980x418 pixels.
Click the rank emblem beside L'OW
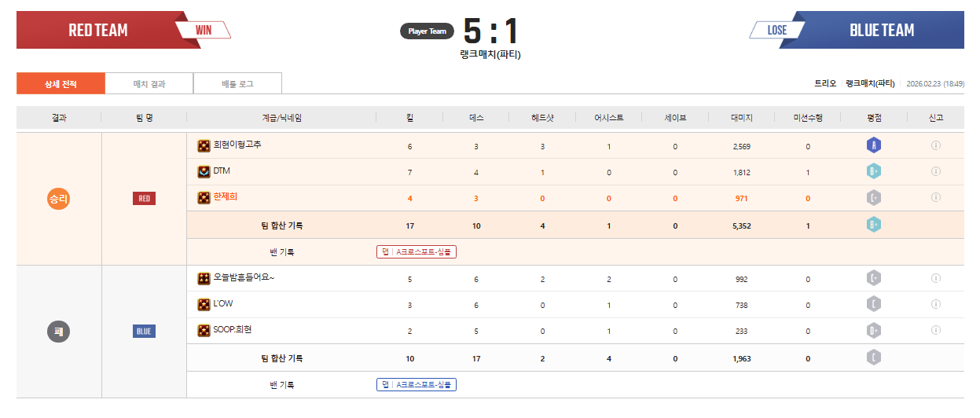coord(204,304)
